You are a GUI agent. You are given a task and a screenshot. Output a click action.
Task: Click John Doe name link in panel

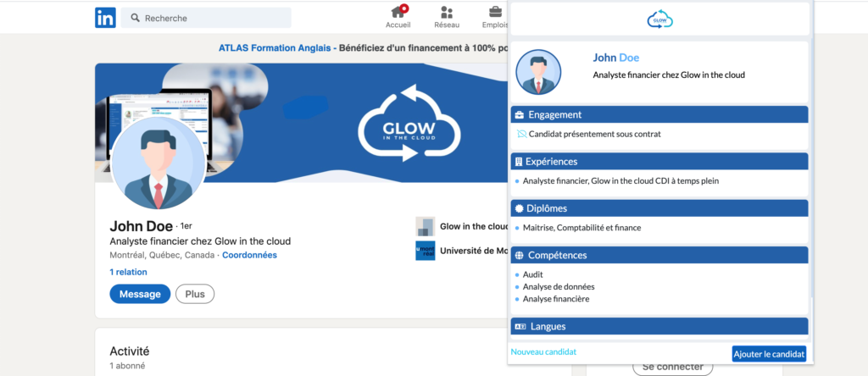click(616, 58)
